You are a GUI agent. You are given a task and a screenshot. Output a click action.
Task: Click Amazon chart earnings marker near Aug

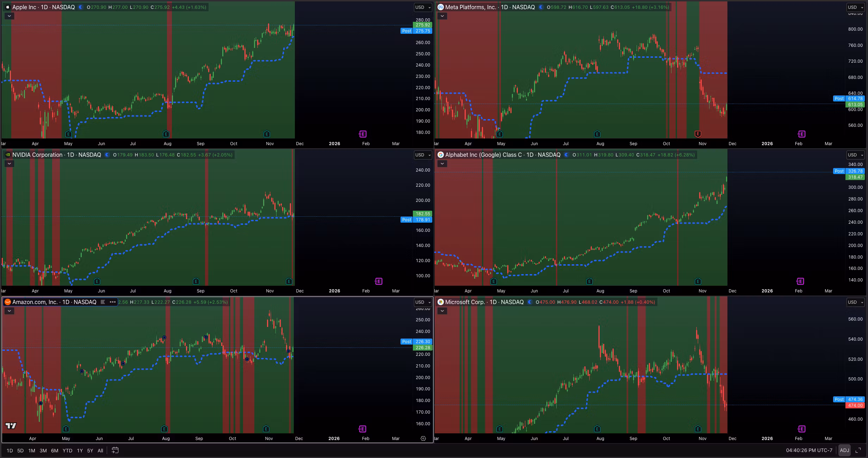(x=164, y=429)
